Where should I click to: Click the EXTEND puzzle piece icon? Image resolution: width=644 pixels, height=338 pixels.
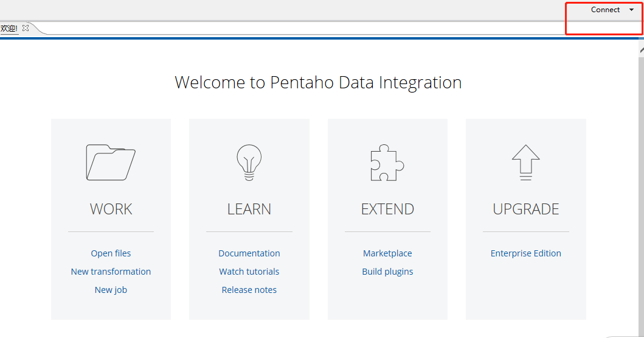[x=387, y=163]
